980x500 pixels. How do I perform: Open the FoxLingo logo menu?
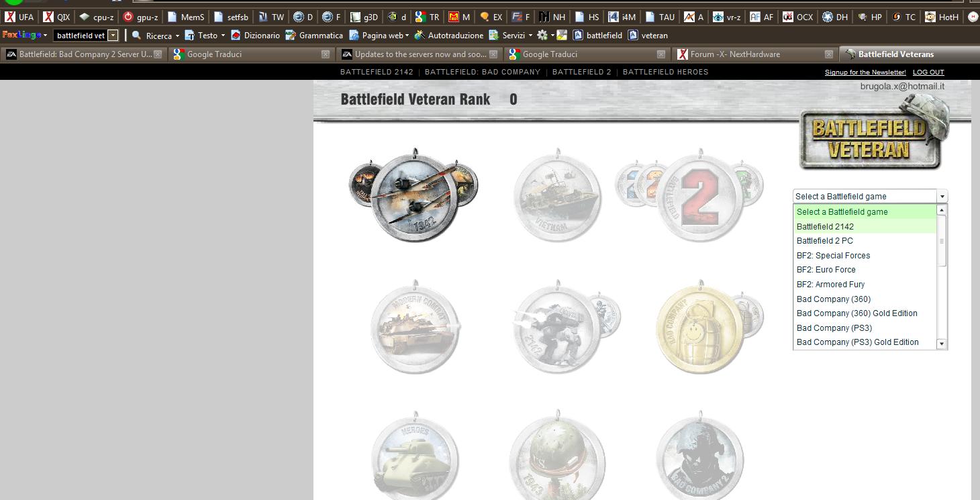pos(25,35)
